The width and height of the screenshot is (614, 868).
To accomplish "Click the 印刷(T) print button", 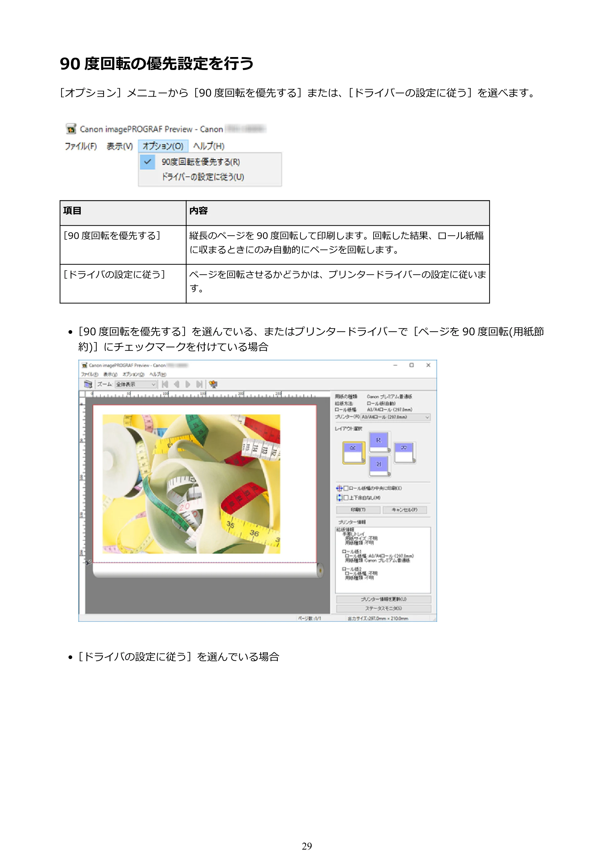I will pyautogui.click(x=358, y=510).
